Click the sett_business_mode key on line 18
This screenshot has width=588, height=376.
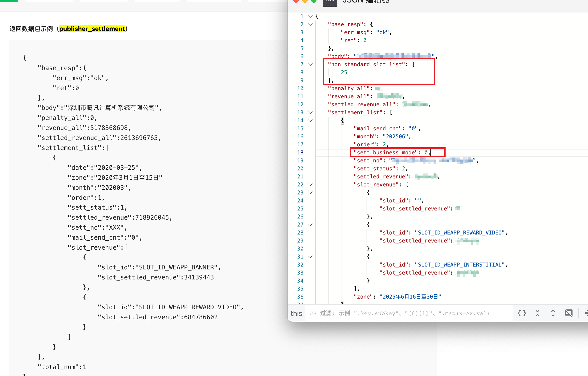[x=385, y=153]
